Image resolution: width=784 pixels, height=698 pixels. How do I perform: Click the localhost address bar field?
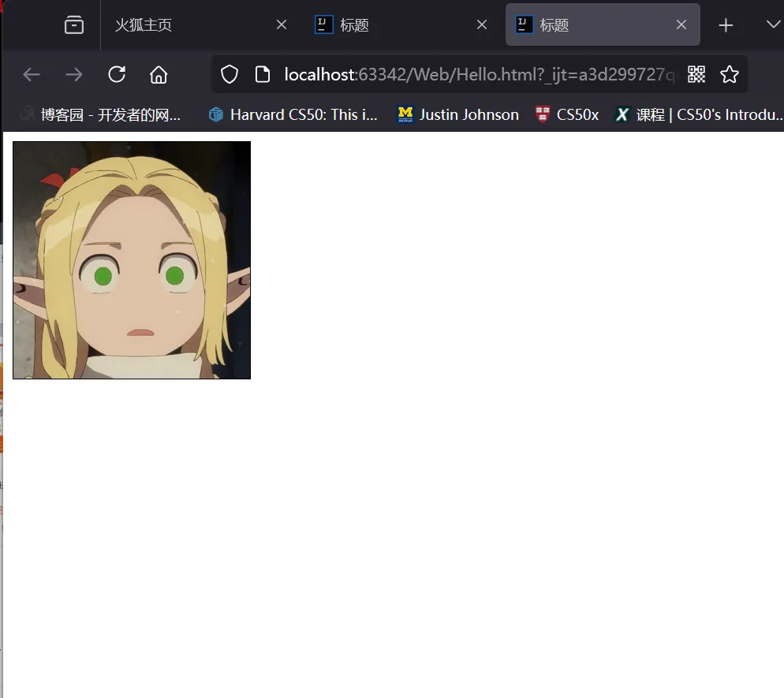(473, 75)
